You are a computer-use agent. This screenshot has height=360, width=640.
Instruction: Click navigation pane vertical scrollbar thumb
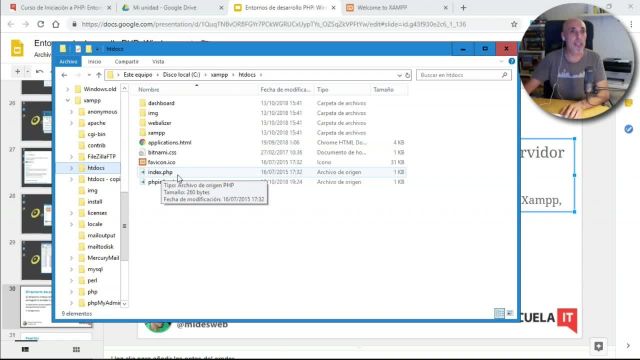click(124, 226)
